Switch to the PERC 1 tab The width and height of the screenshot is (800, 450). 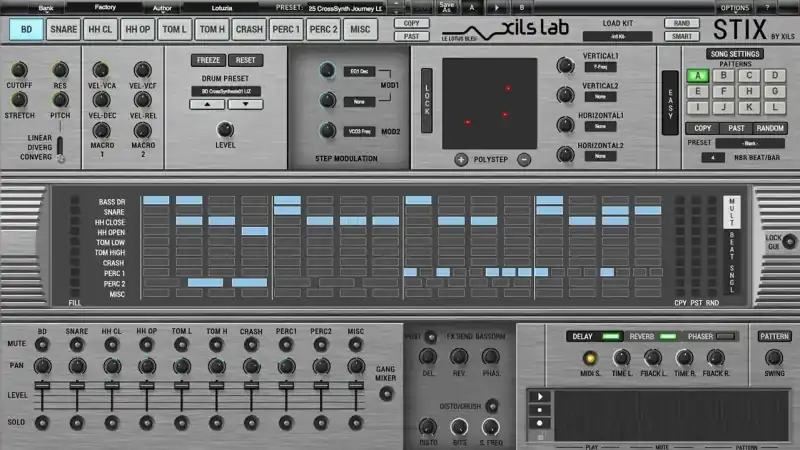pos(286,29)
